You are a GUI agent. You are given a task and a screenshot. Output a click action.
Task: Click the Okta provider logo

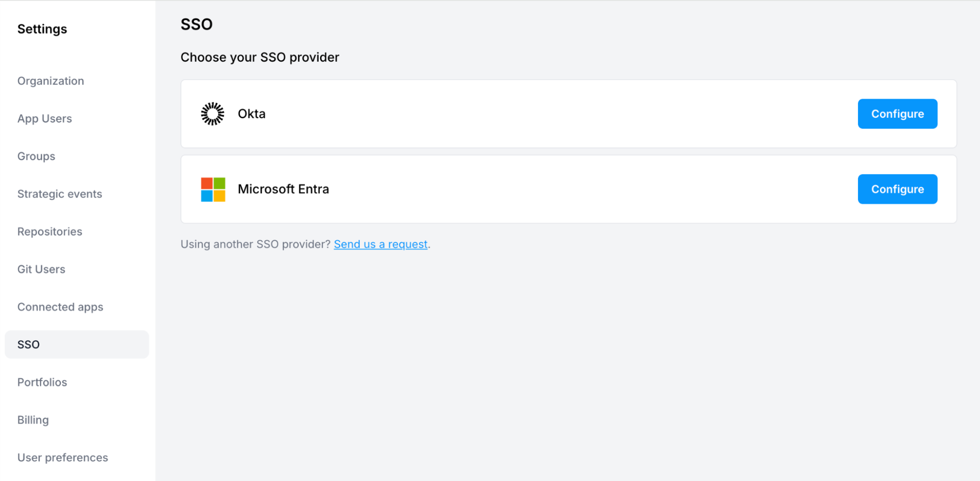pyautogui.click(x=212, y=113)
